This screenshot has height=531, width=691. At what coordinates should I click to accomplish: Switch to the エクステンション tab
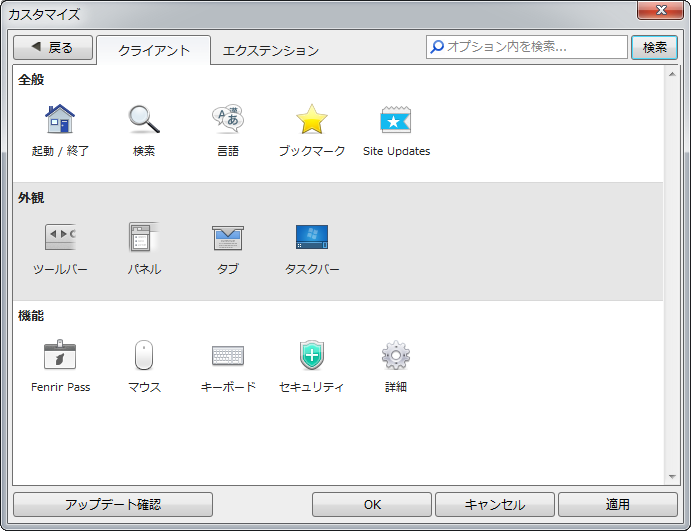pos(271,51)
